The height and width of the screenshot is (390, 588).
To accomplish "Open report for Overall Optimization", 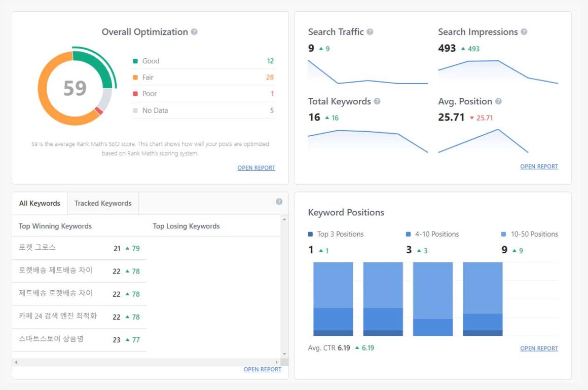I will click(256, 168).
